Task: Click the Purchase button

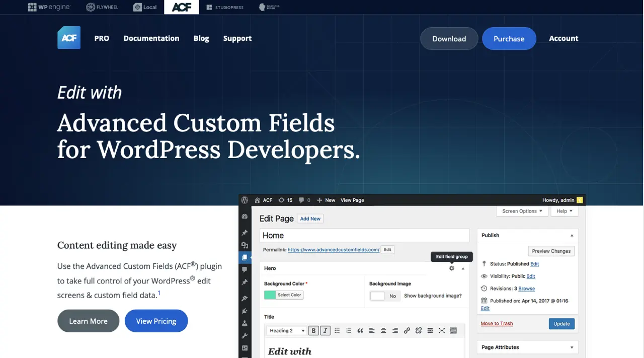Action: click(509, 38)
